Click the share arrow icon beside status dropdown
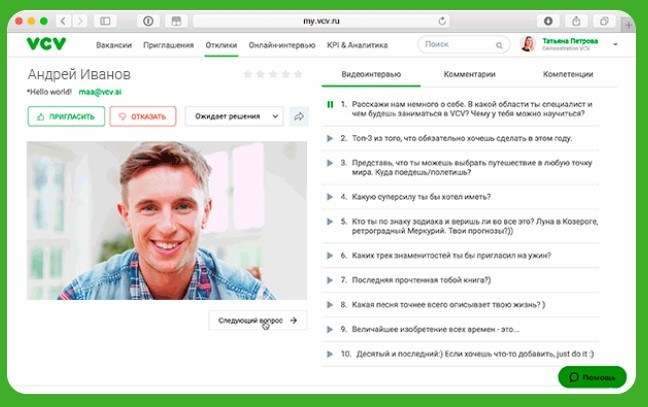Viewport: 648px width, 407px height. tap(298, 117)
